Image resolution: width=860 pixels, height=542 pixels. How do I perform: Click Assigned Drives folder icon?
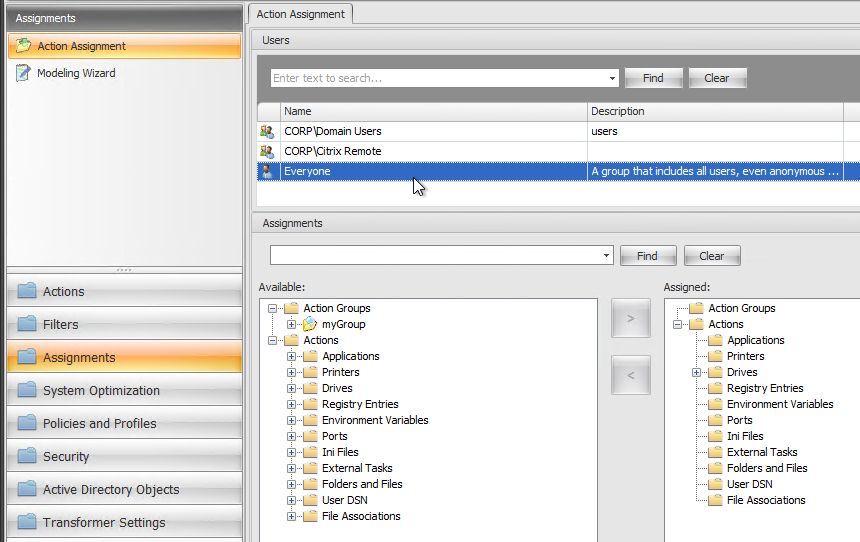[715, 372]
